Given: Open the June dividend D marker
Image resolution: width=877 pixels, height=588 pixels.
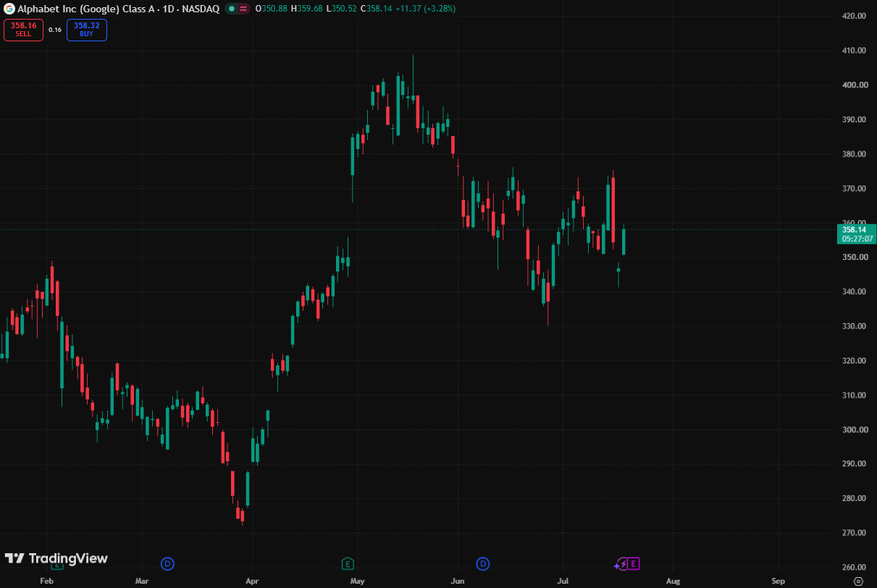Looking at the screenshot, I should 483,563.
